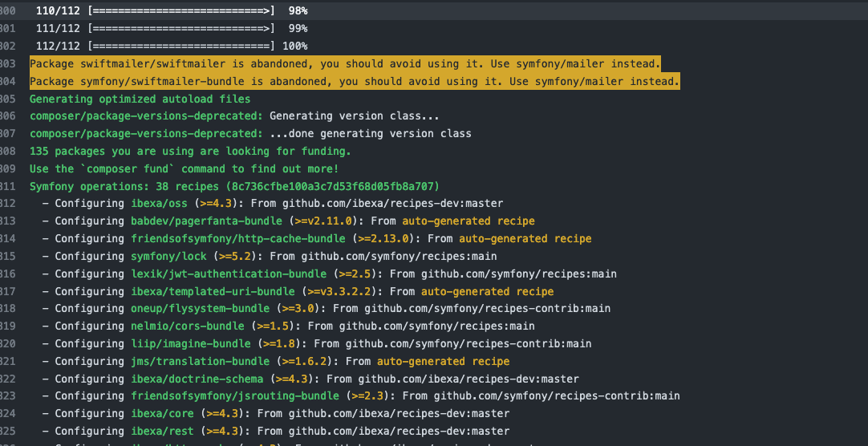Click the symfony/swiftmailer-bundle abandoned warning line
This screenshot has height=446, width=868.
point(355,81)
